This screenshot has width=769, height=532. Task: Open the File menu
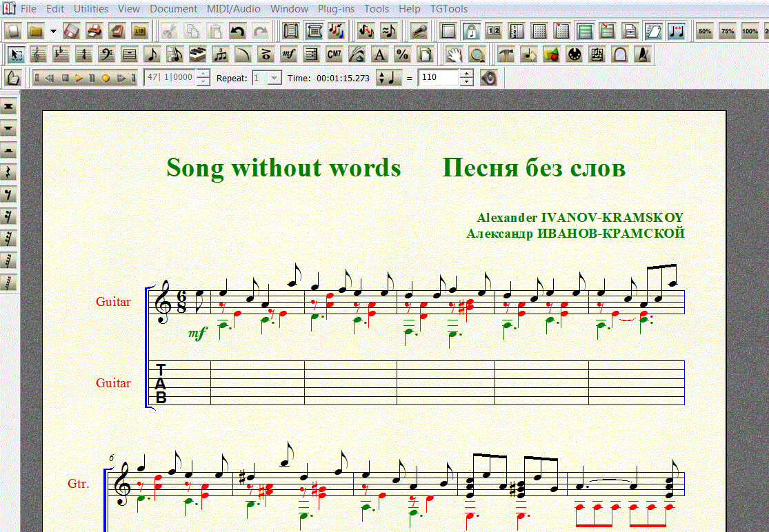tap(28, 9)
